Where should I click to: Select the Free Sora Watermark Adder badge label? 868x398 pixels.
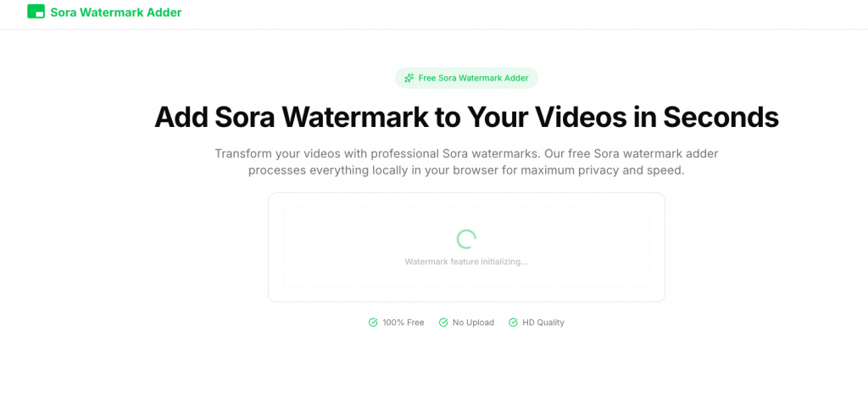473,78
